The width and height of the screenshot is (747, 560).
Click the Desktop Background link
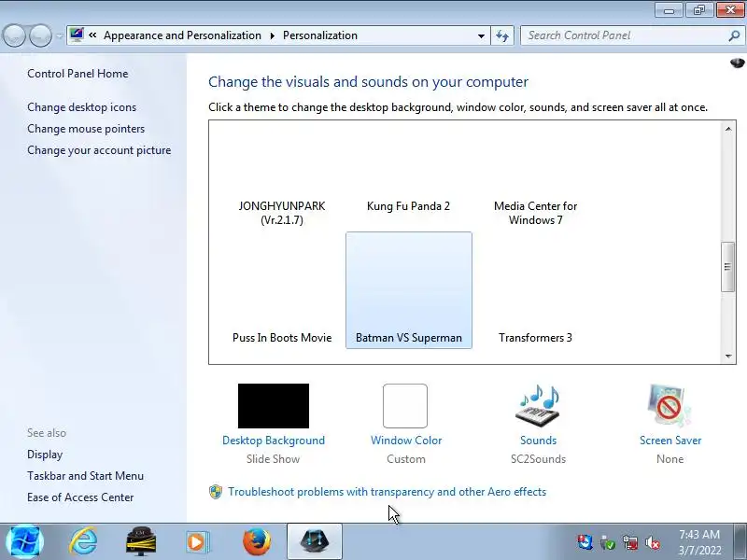pos(274,441)
